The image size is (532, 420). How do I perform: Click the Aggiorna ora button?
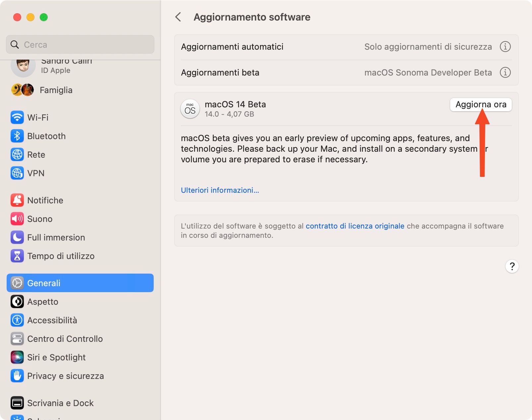[x=481, y=105]
